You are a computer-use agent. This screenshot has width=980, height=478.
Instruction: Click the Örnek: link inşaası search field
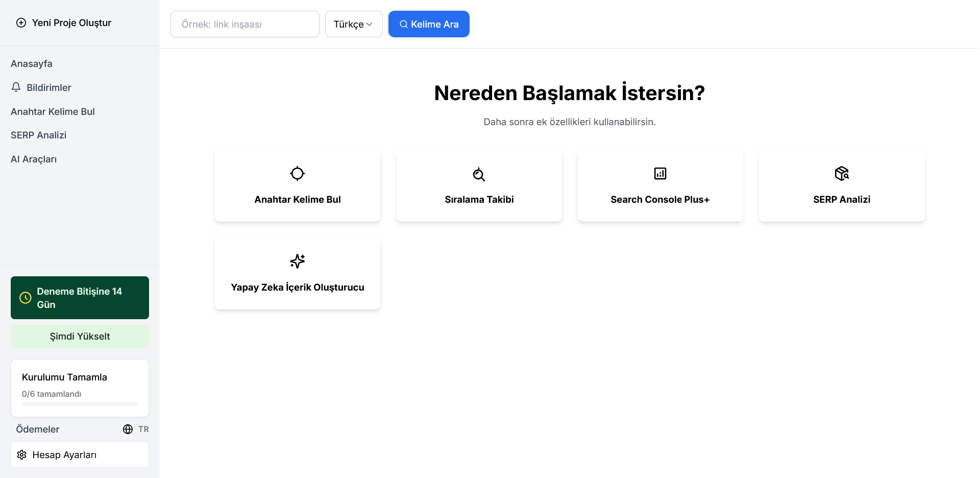[x=244, y=24]
